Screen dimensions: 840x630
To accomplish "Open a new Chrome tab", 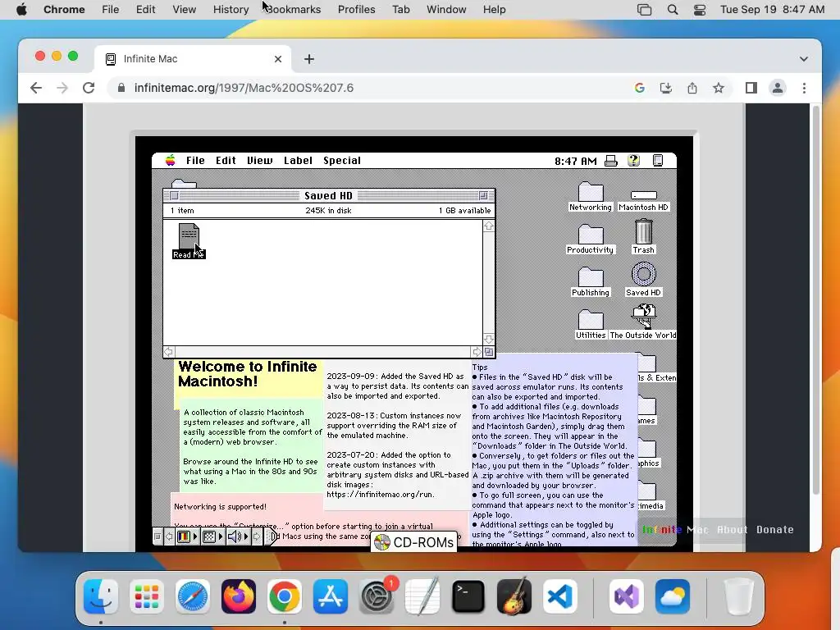I will pyautogui.click(x=309, y=59).
